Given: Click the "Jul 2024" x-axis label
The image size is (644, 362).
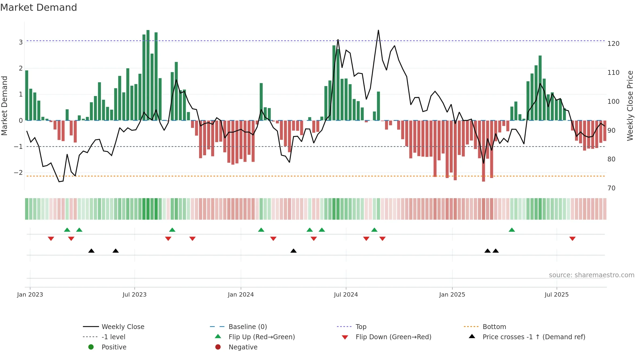Looking at the screenshot, I should [x=346, y=294].
